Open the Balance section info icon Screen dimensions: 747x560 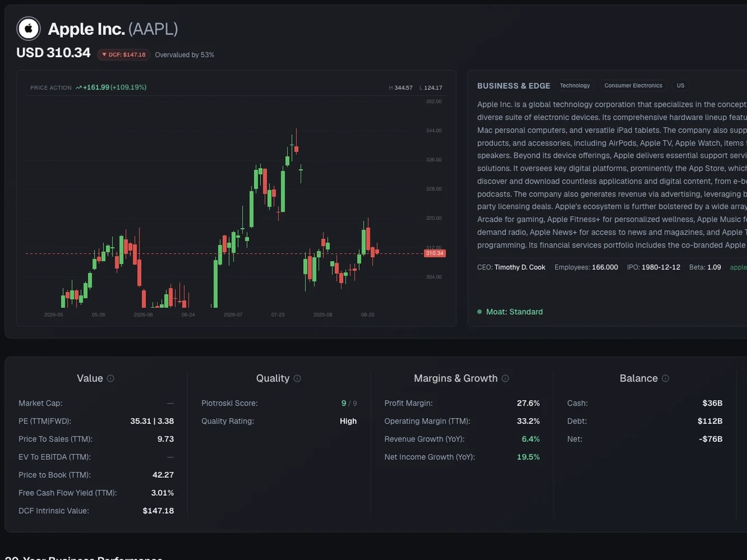click(665, 378)
